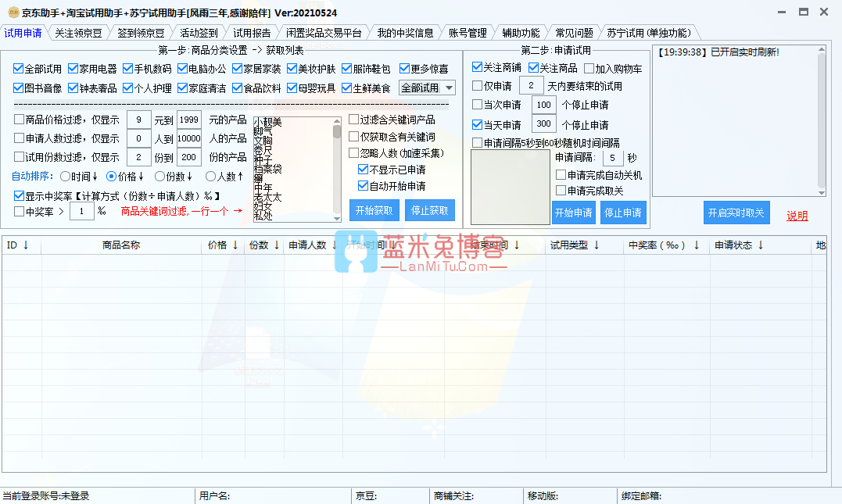Toggle the 当天申请 limit checkbox
The height and width of the screenshot is (504, 842).
click(477, 124)
